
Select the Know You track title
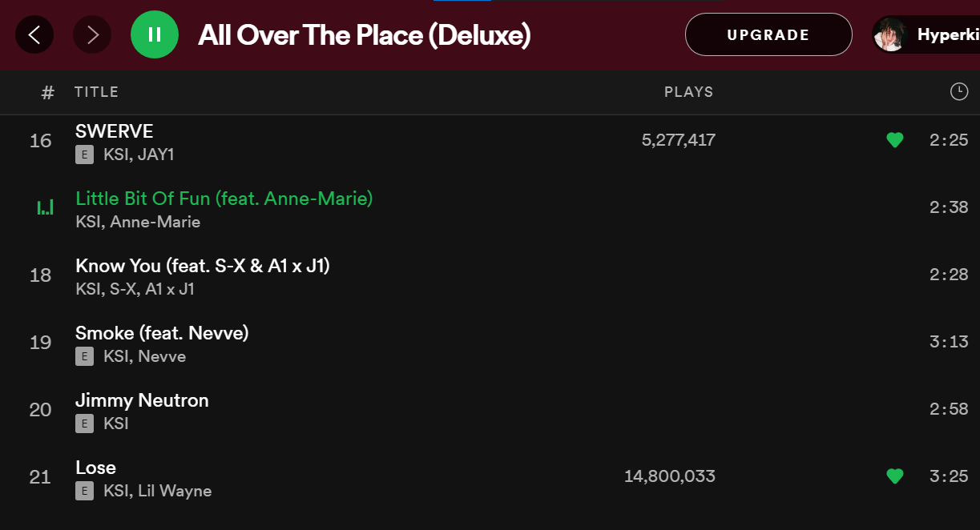[202, 265]
